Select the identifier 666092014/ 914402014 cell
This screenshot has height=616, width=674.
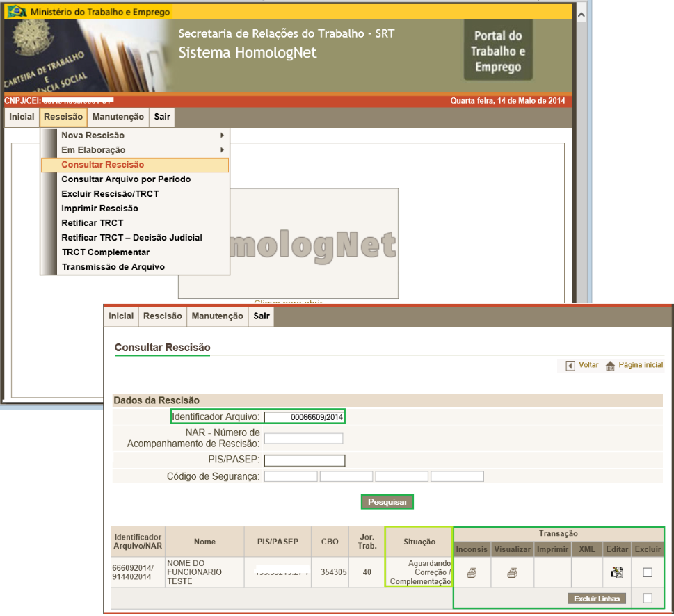138,572
